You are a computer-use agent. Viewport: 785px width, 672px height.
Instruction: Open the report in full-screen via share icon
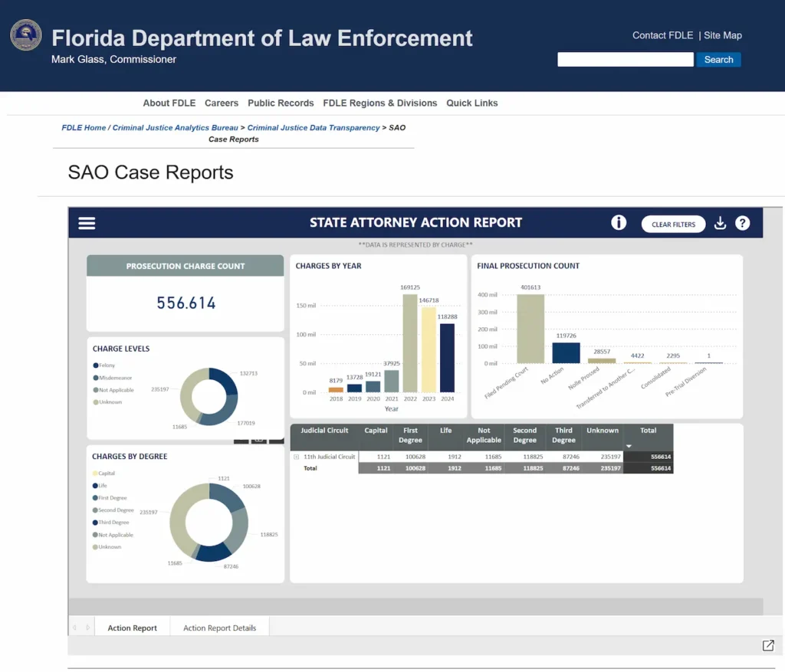point(768,645)
